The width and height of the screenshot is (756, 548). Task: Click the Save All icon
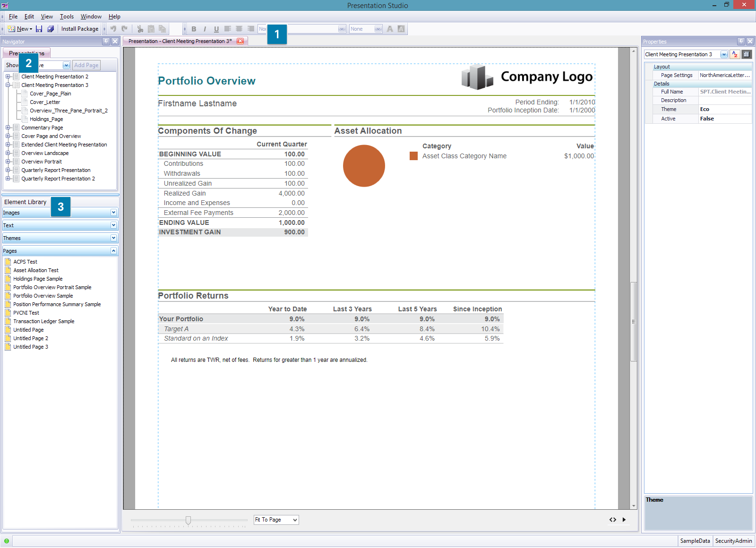51,29
